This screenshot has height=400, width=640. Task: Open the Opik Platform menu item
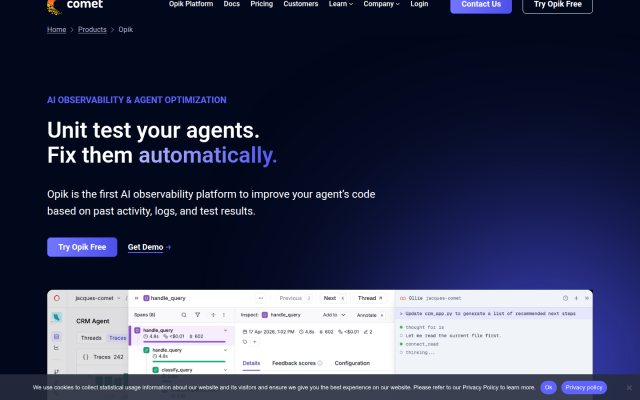[x=191, y=4]
